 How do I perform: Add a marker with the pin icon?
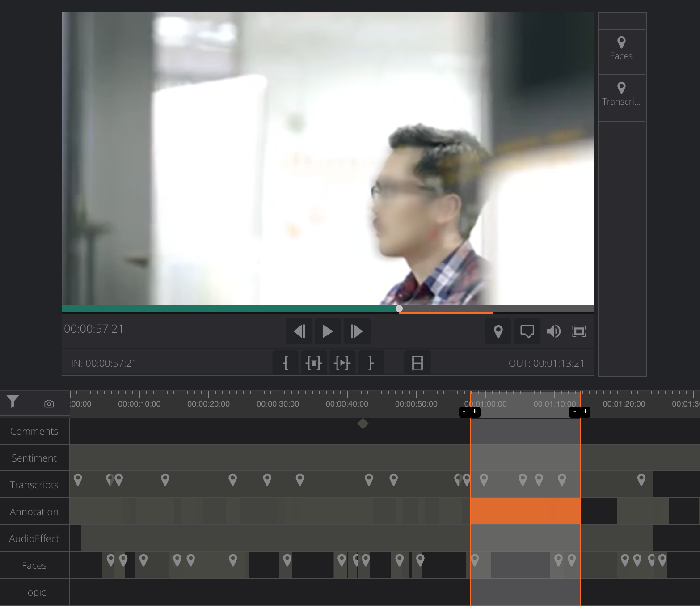tap(498, 331)
